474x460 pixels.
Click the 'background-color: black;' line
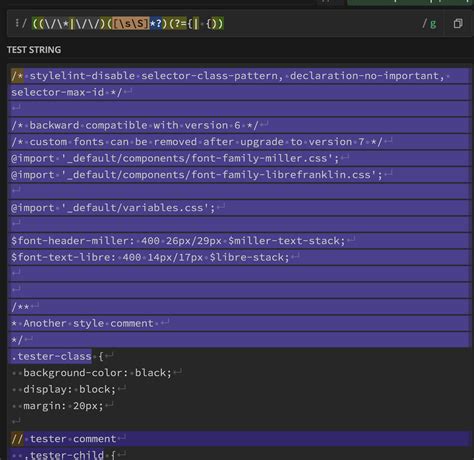[x=97, y=373]
